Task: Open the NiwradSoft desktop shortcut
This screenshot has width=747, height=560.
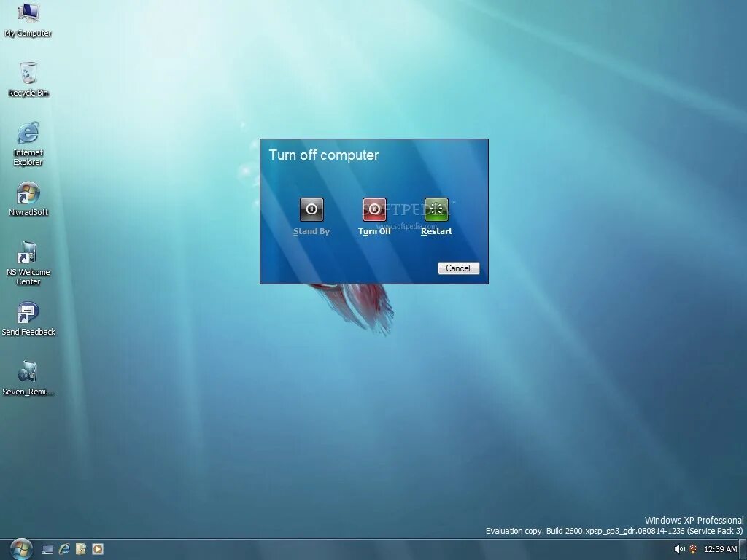Action: pos(28,198)
